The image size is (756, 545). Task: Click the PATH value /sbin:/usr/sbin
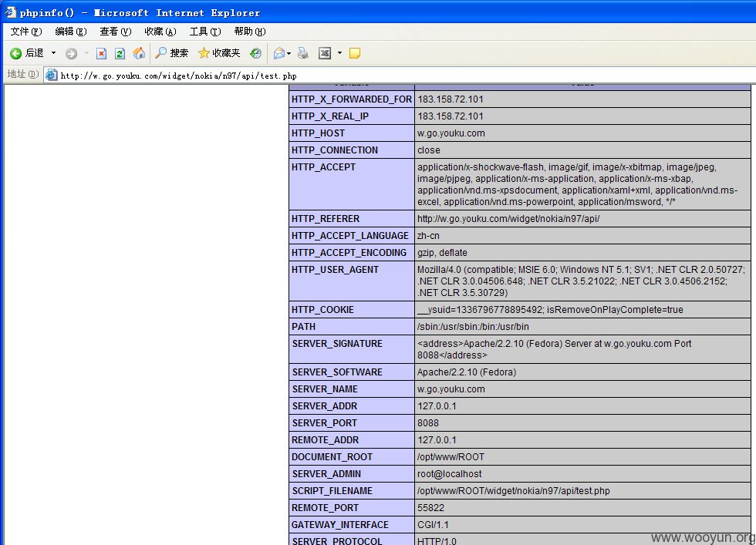473,327
